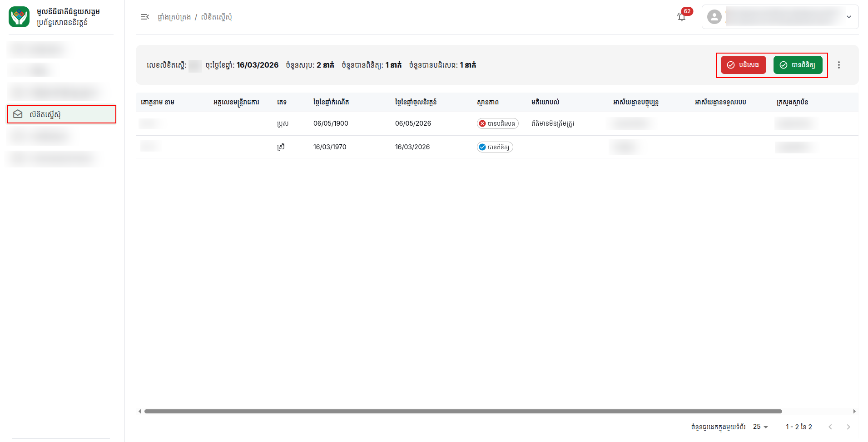Click the ប្រុស gender cell
868x442 pixels.
tap(283, 123)
